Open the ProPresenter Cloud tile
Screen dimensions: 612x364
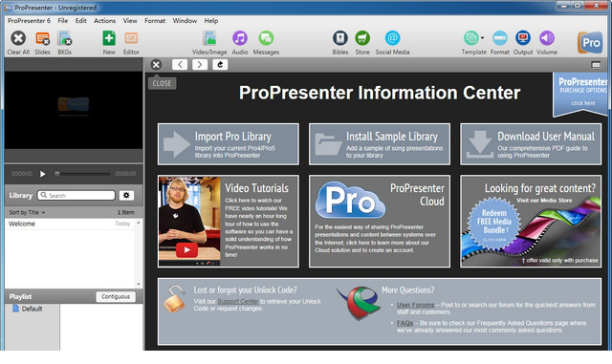(380, 222)
